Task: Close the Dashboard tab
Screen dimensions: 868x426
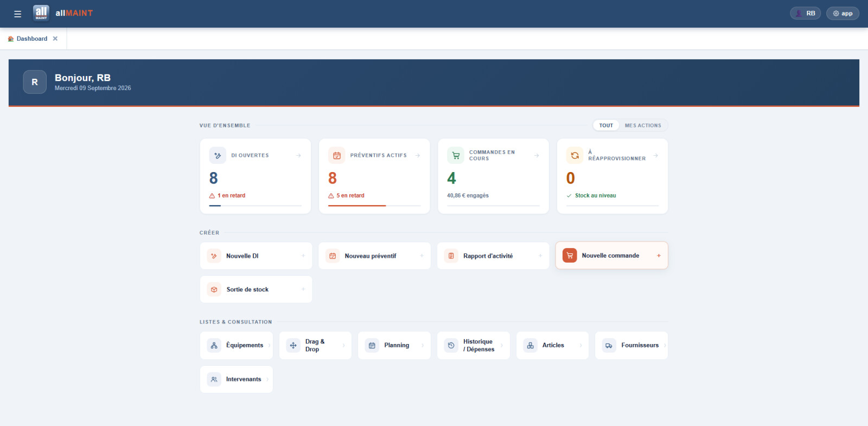Action: coord(55,39)
